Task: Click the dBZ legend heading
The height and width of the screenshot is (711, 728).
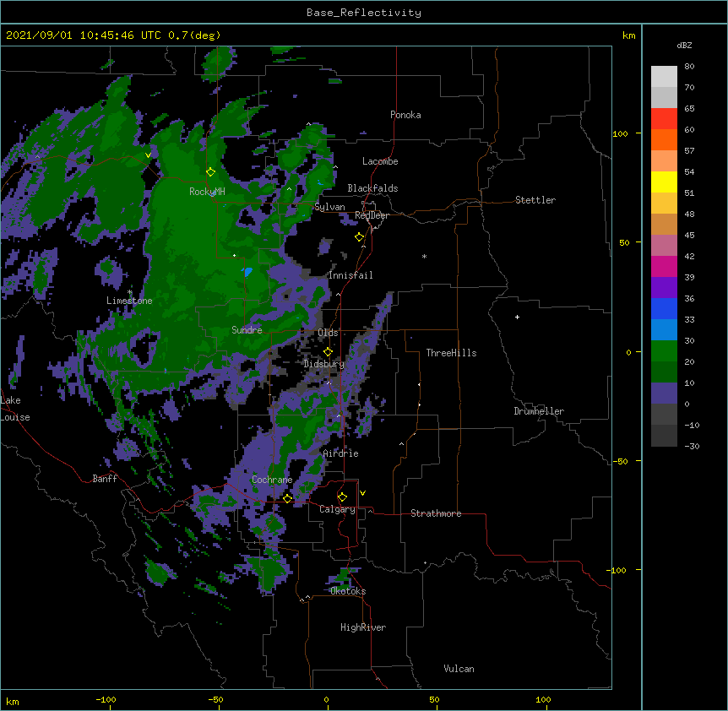Action: (x=684, y=45)
